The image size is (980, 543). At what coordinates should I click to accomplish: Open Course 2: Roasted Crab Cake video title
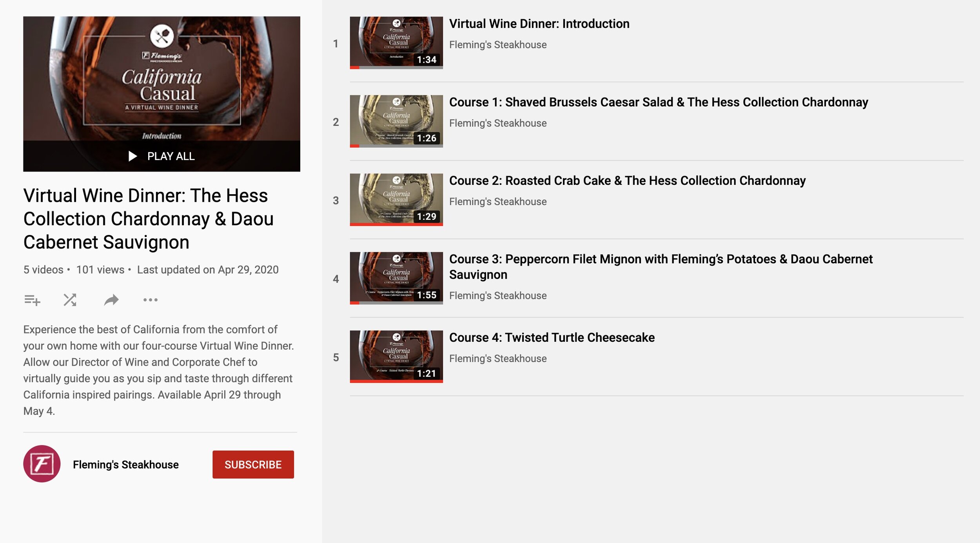point(627,181)
